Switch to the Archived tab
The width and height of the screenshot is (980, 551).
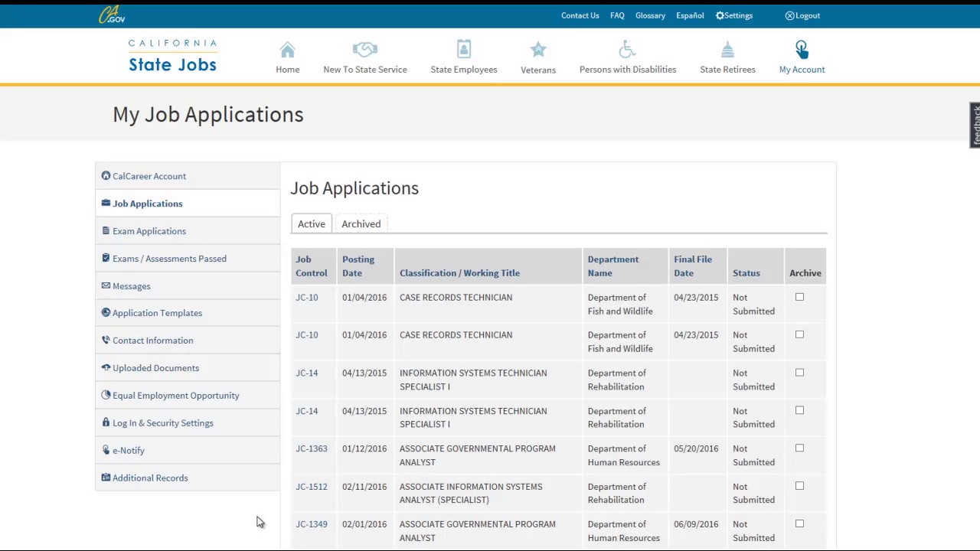tap(361, 223)
